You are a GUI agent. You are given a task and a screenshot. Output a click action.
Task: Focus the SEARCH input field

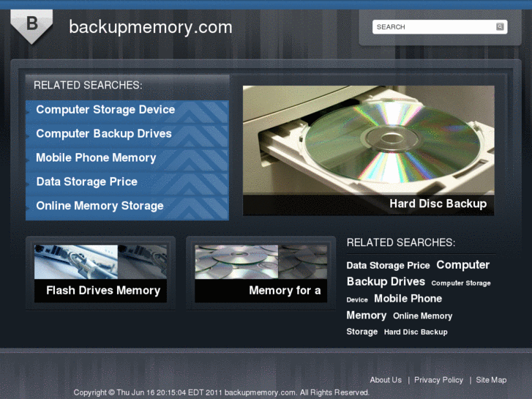440,27
